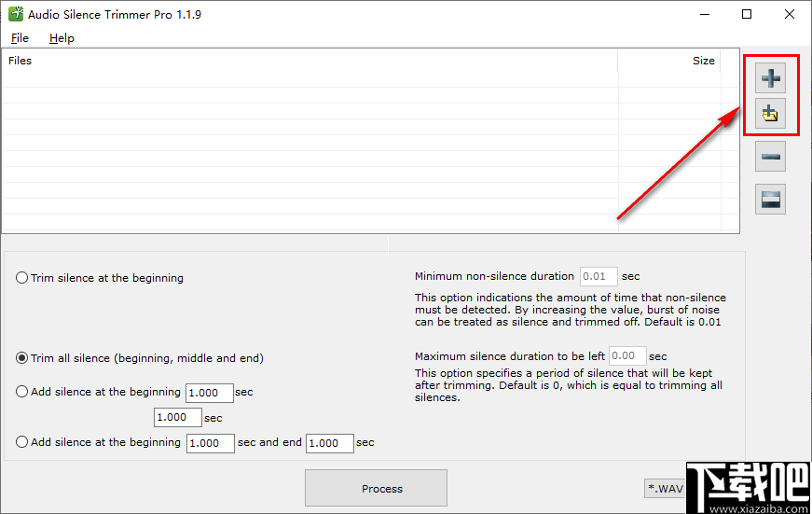
Task: Edit beginning seconds in beginning-and-end option
Action: [x=211, y=443]
